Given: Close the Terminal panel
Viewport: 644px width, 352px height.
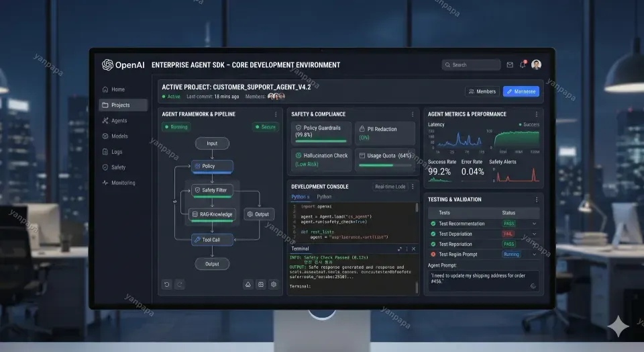Looking at the screenshot, I should point(414,249).
